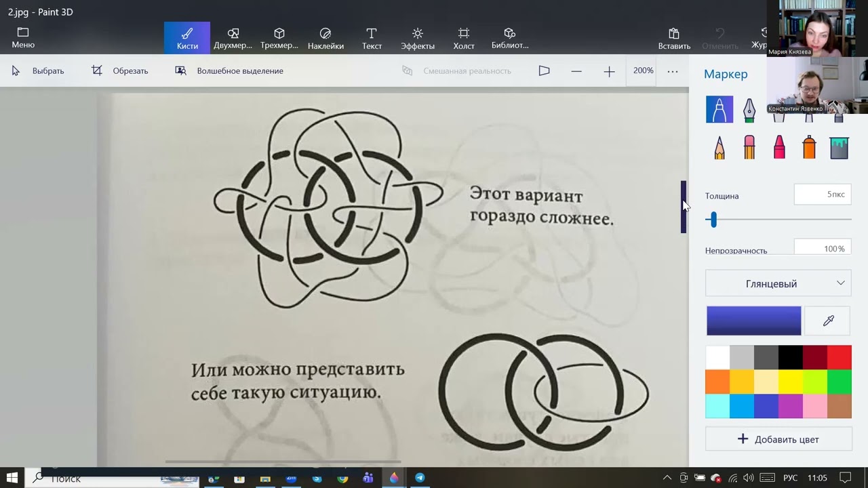Open Telegram from the taskbar

(420, 478)
